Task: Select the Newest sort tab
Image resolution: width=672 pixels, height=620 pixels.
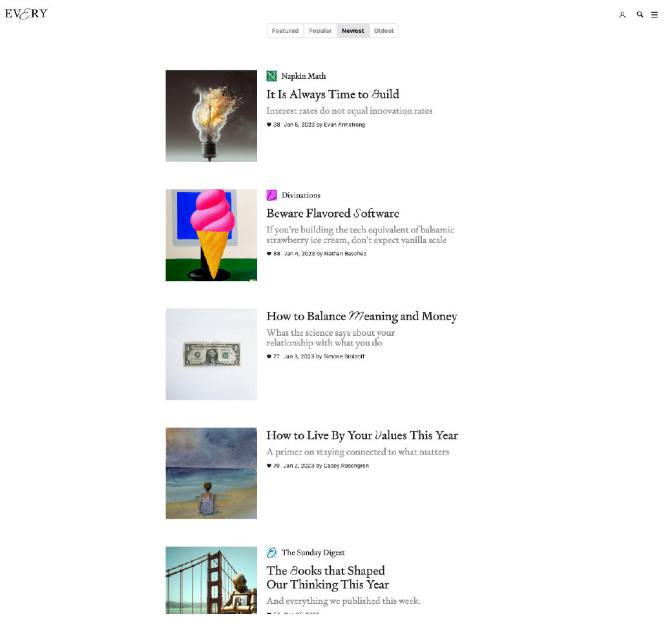Action: tap(353, 31)
